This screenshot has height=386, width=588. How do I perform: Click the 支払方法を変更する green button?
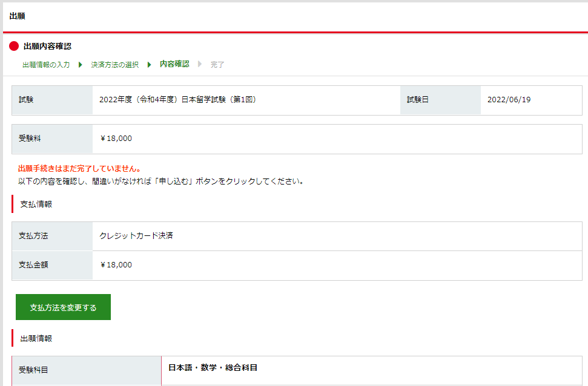[63, 307]
